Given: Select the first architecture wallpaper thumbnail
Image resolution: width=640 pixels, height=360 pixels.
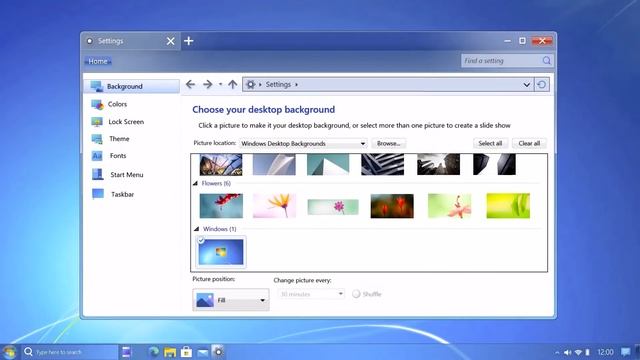Looking at the screenshot, I should [x=221, y=164].
